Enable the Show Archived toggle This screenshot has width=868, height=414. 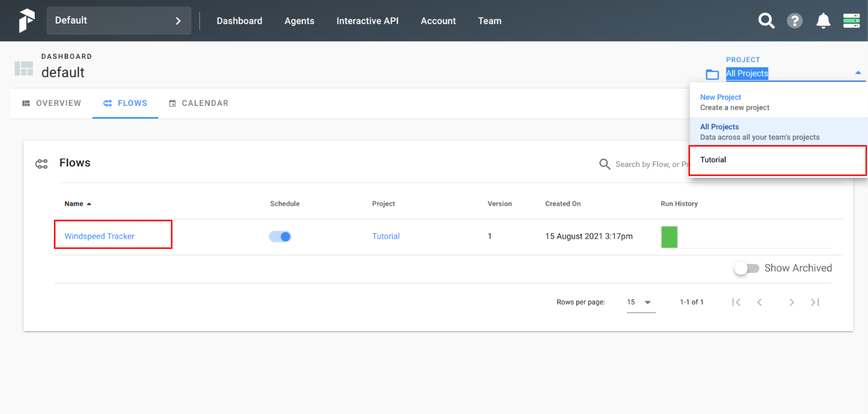747,268
